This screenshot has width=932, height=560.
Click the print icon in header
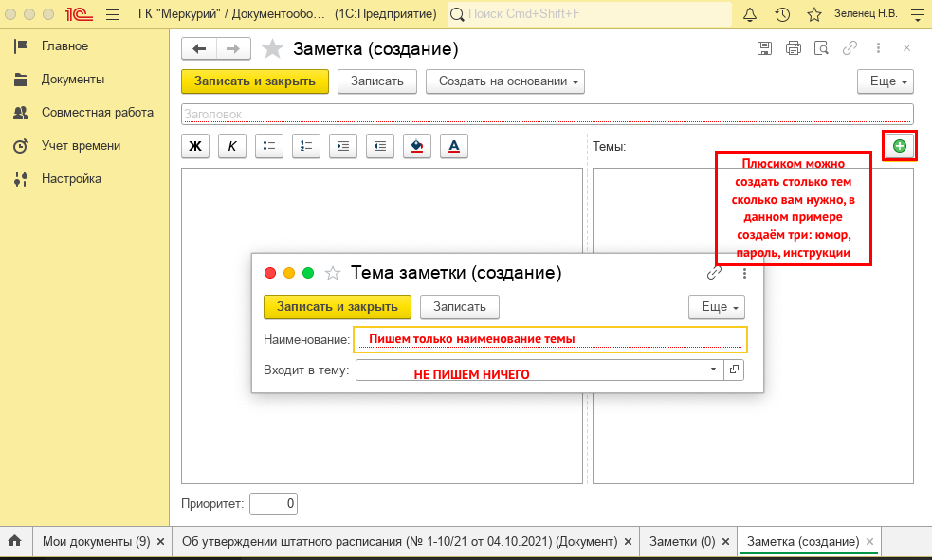793,48
